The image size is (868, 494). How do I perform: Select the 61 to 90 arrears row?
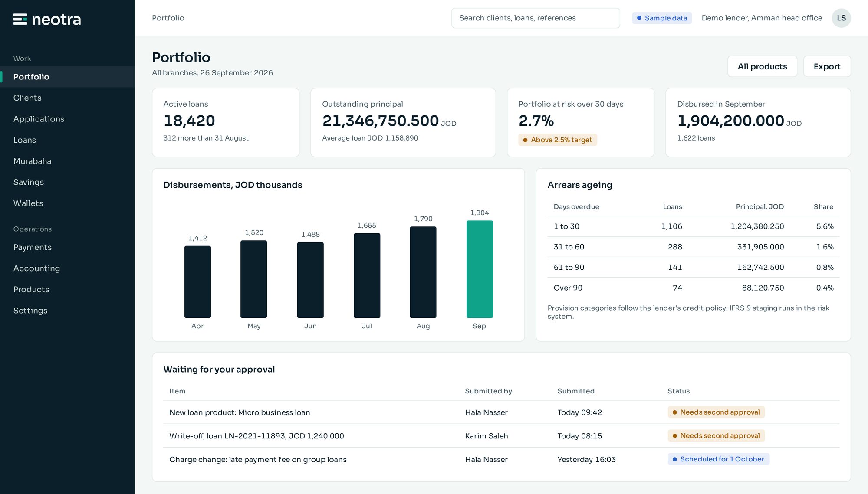[693, 267]
